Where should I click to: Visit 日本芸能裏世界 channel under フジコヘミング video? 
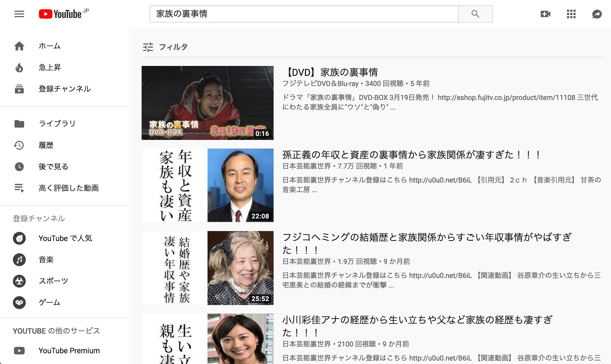click(307, 262)
